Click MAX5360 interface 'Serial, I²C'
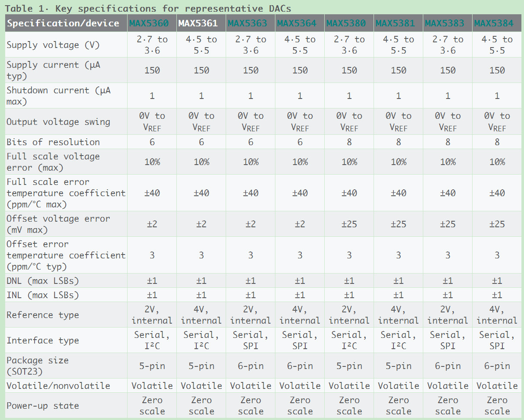 pos(152,340)
